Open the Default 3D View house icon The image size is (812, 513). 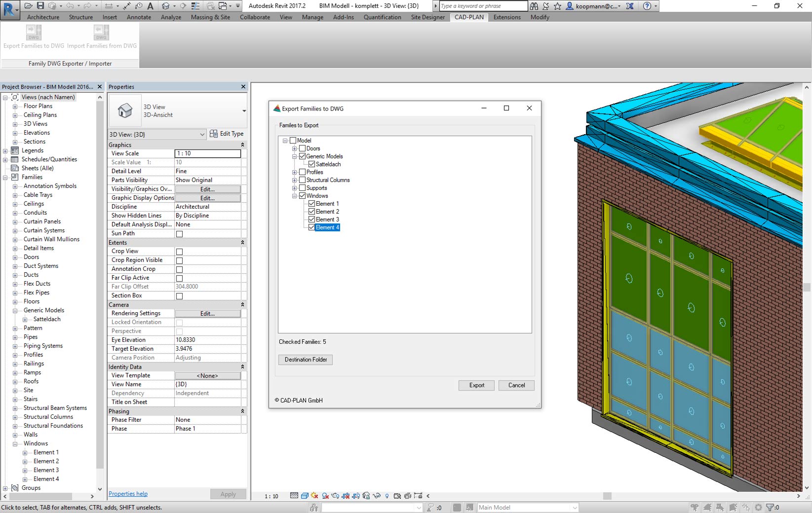point(166,6)
